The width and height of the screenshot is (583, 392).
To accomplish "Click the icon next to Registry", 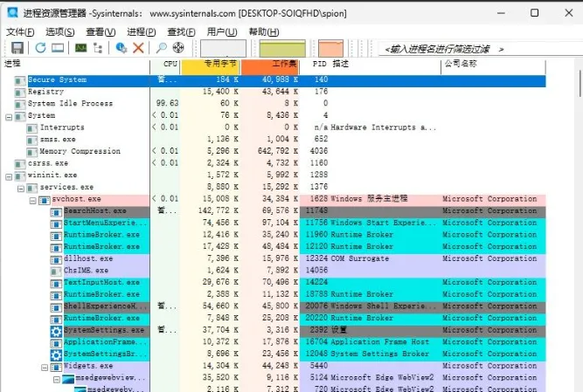I will click(x=20, y=92).
